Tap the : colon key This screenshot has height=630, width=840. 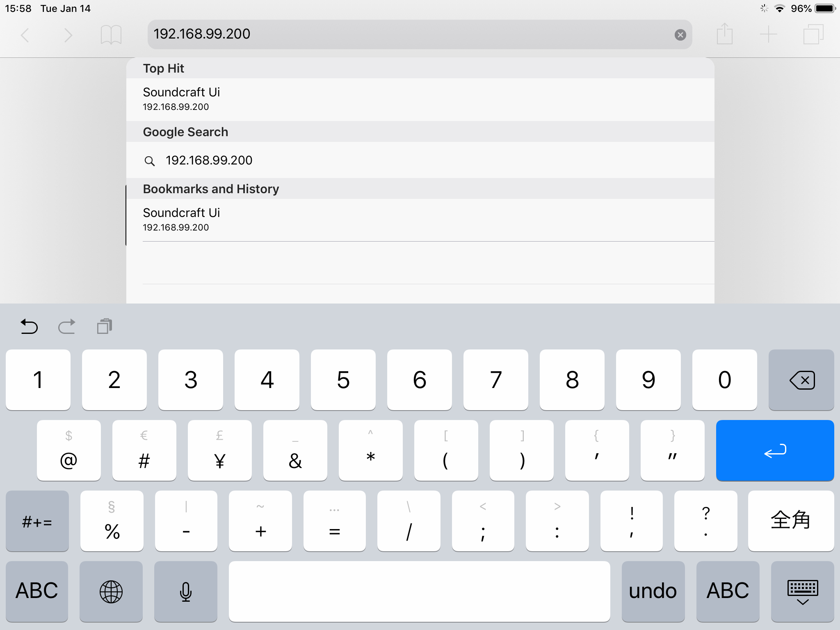coord(557,521)
